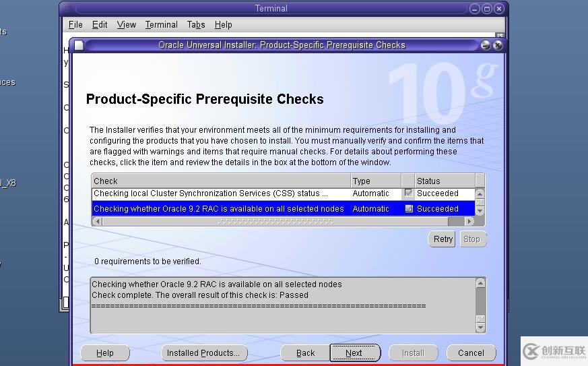Click the Type column header
Image resolution: width=588 pixels, height=366 pixels.
376,181
